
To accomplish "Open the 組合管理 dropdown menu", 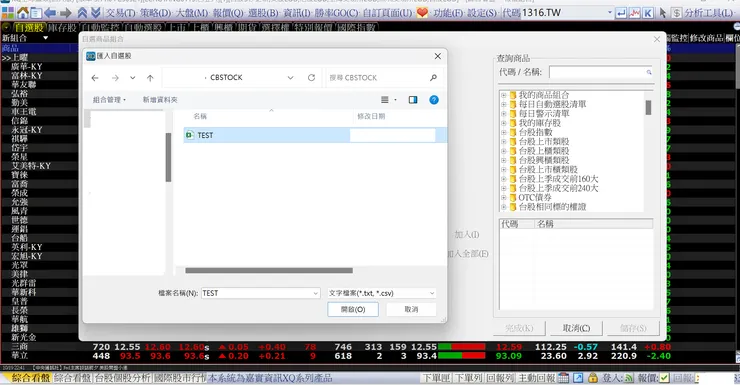I will (x=109, y=100).
